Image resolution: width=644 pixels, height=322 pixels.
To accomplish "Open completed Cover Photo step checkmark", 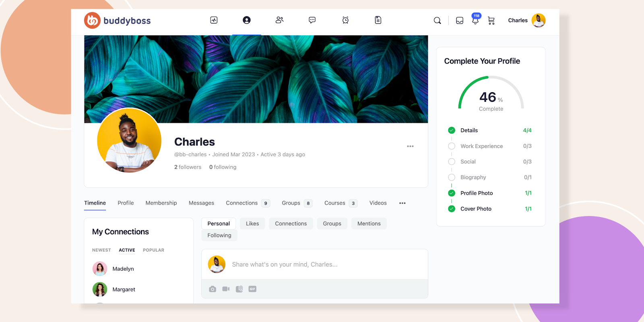I will tap(452, 209).
